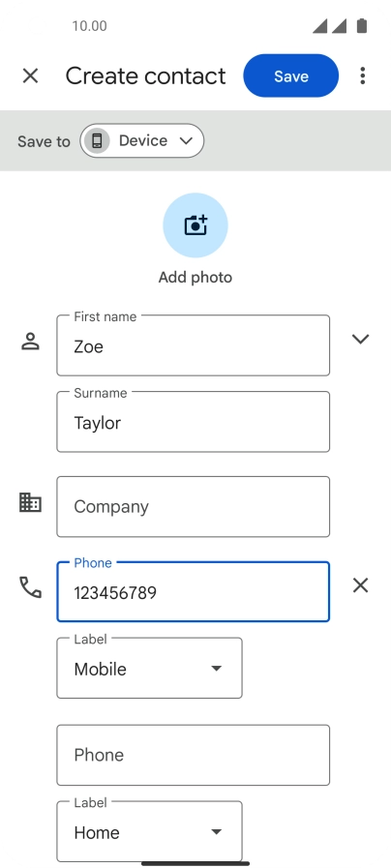
Task: Save the new contact
Action: pyautogui.click(x=290, y=75)
